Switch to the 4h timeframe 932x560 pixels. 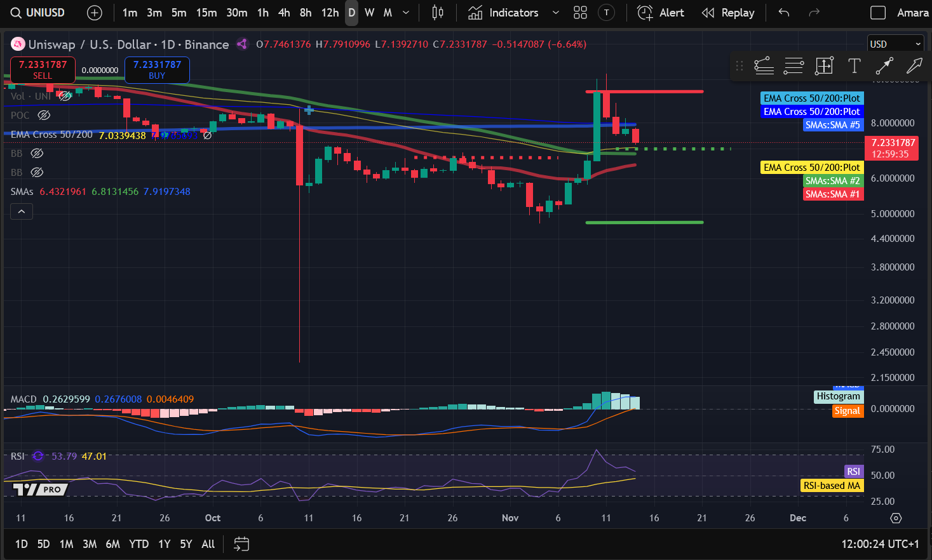click(284, 13)
